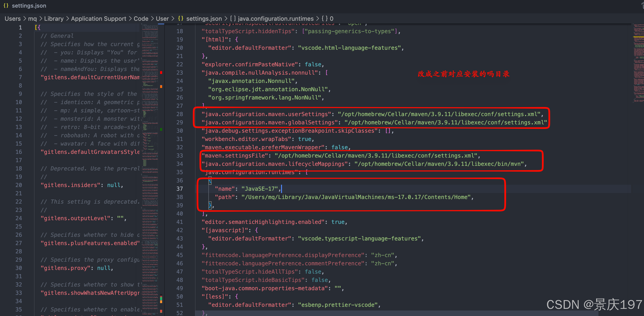This screenshot has height=316, width=644.
Task: Open the Application Support breadcrumb dropdown
Action: click(x=98, y=18)
